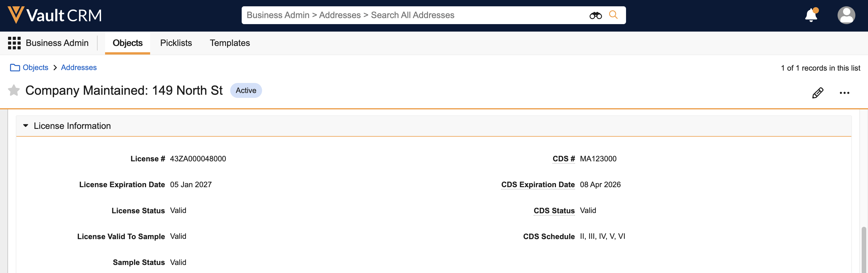Open the record actions ellipsis menu

point(844,93)
